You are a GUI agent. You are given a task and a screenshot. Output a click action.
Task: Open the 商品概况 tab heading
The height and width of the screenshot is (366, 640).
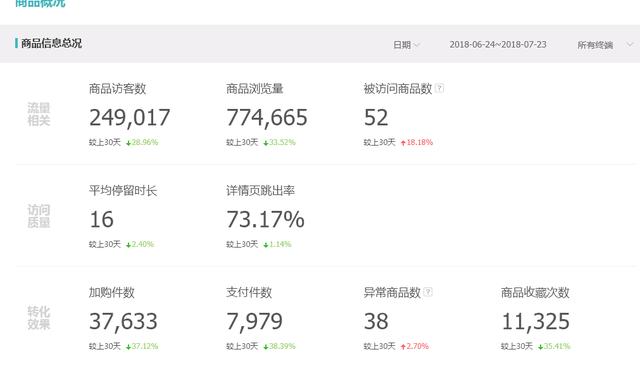click(40, 3)
